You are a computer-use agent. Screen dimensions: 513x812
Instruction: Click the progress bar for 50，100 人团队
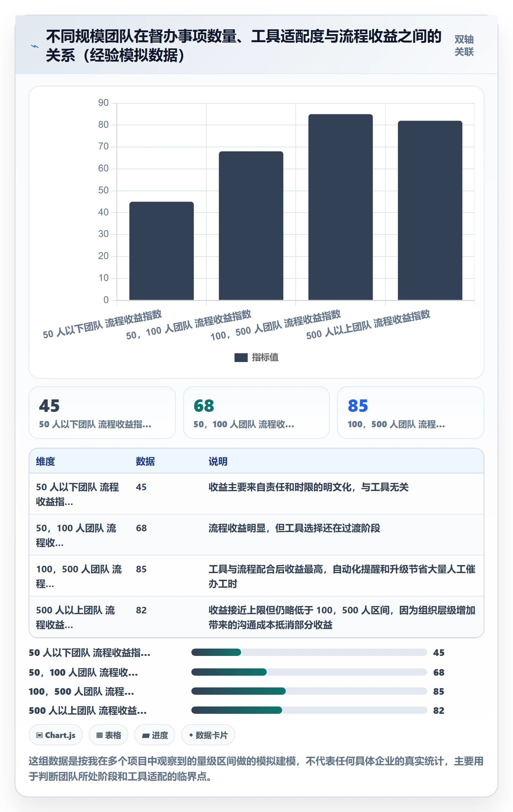[x=309, y=672]
